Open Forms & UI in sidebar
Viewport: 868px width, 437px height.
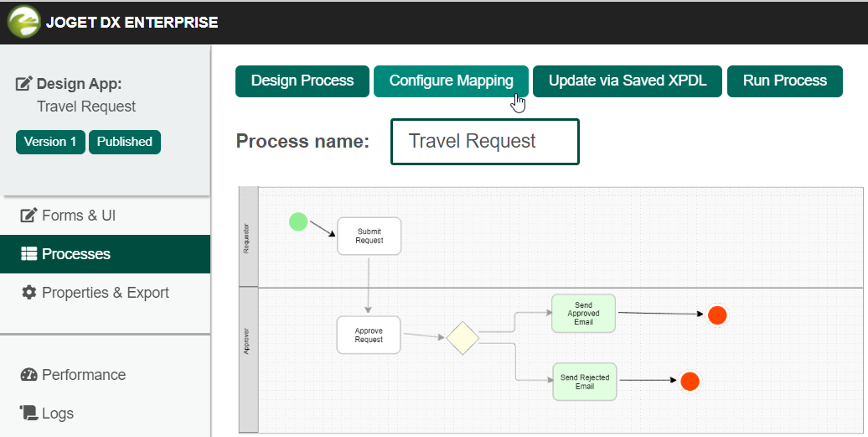tap(78, 216)
